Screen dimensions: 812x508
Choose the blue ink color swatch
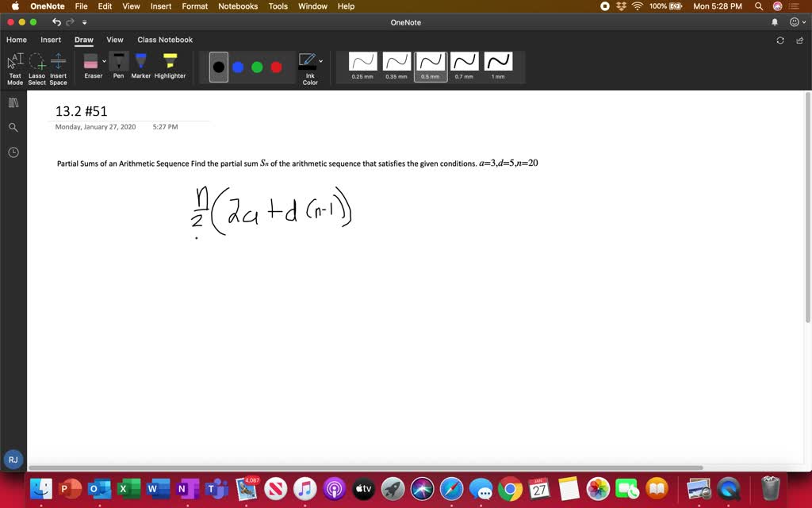tap(238, 67)
